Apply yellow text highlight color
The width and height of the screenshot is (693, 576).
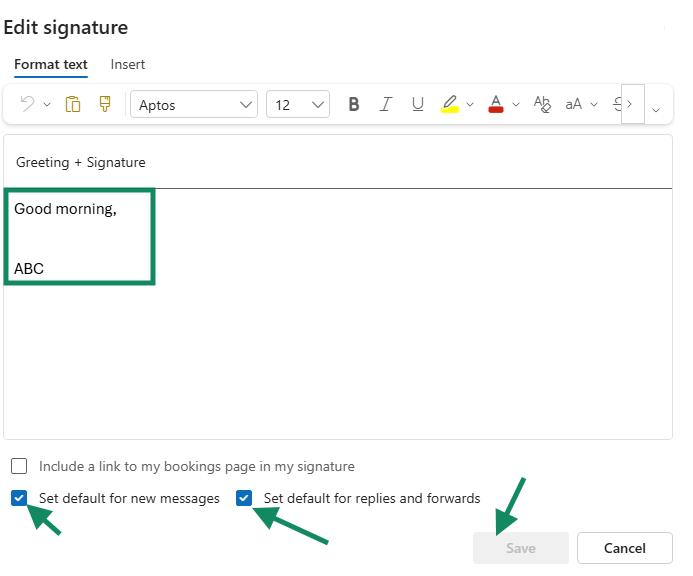449,104
